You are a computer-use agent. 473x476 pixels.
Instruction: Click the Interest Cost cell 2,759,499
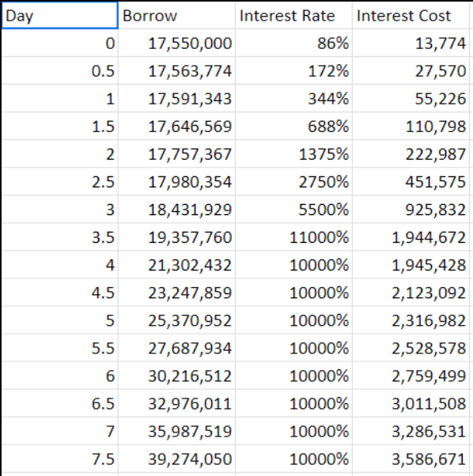411,376
